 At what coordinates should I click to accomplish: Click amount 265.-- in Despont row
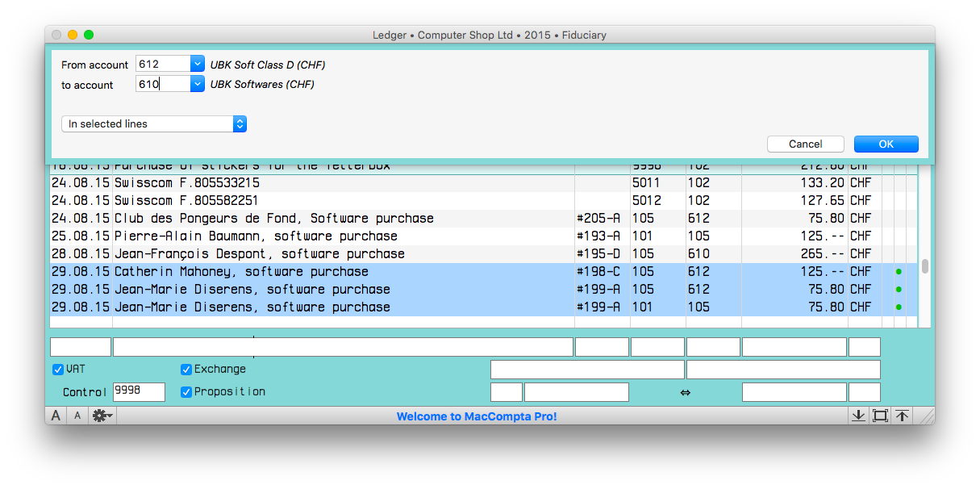click(x=823, y=254)
